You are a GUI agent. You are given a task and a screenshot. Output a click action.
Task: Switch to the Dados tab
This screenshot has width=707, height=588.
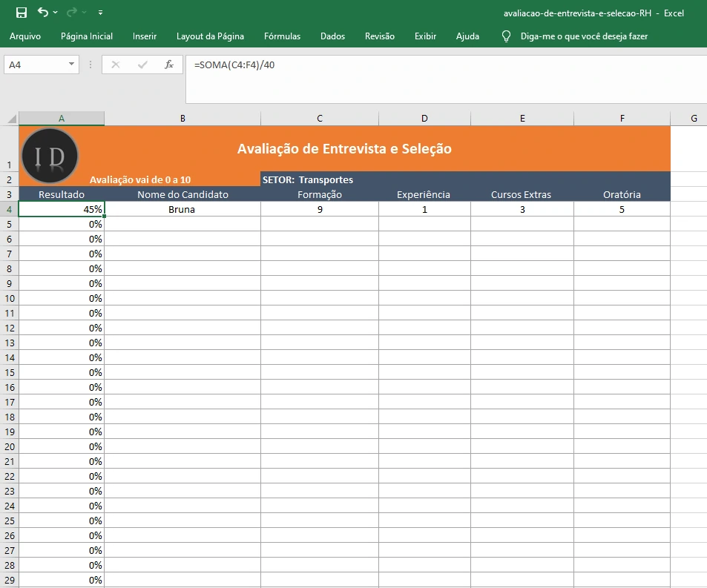pyautogui.click(x=332, y=36)
